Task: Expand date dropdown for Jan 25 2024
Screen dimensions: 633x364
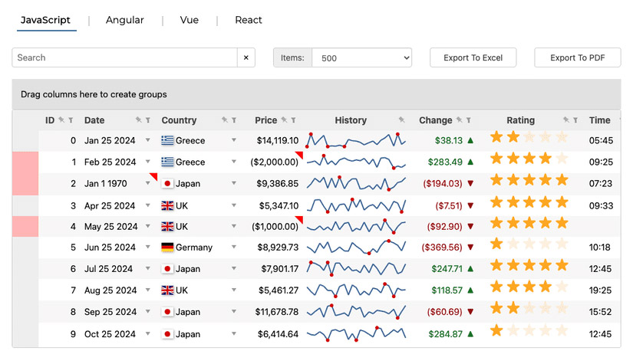Action: pyautogui.click(x=148, y=141)
